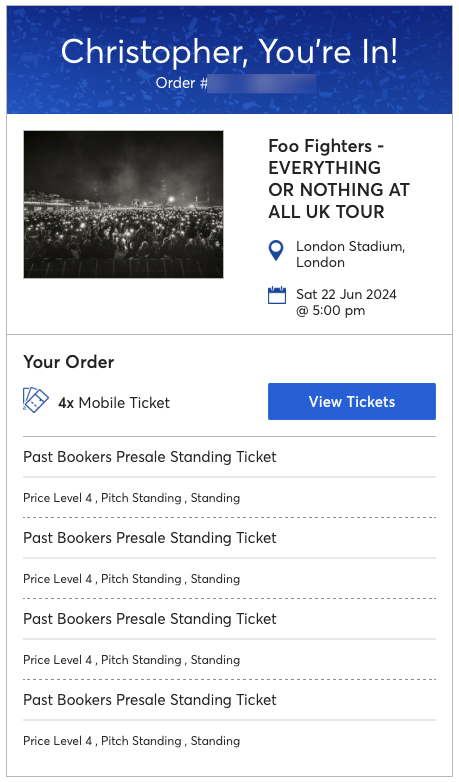This screenshot has width=459, height=782.
Task: Click third ticket's Price Level 4 details
Action: click(132, 659)
